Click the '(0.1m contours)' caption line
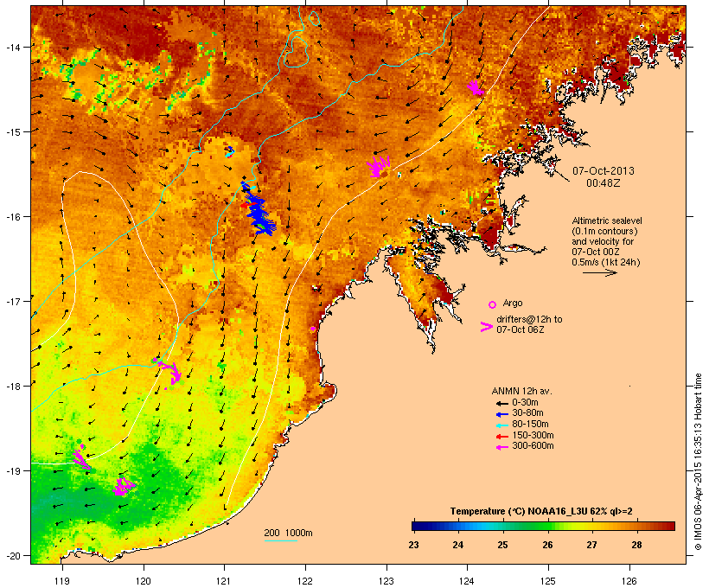709x588 pixels. click(x=604, y=231)
